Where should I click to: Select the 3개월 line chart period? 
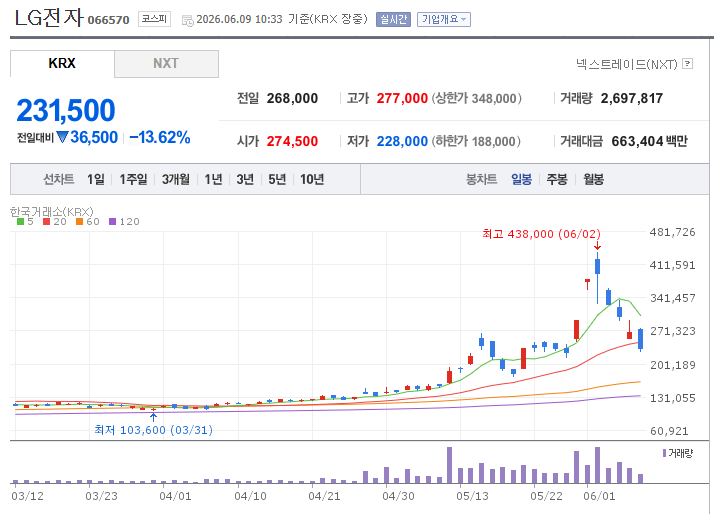tap(176, 179)
